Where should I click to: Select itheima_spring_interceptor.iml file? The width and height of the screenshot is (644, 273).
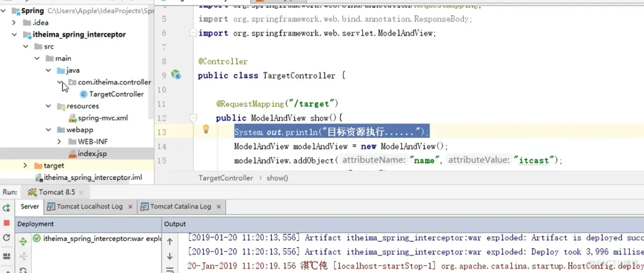[x=93, y=178]
